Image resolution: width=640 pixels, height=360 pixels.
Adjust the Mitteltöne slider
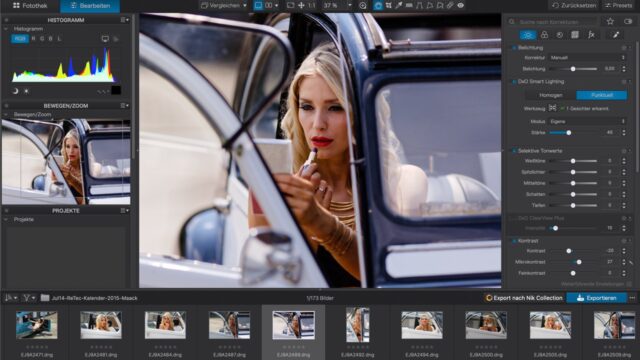tap(573, 183)
